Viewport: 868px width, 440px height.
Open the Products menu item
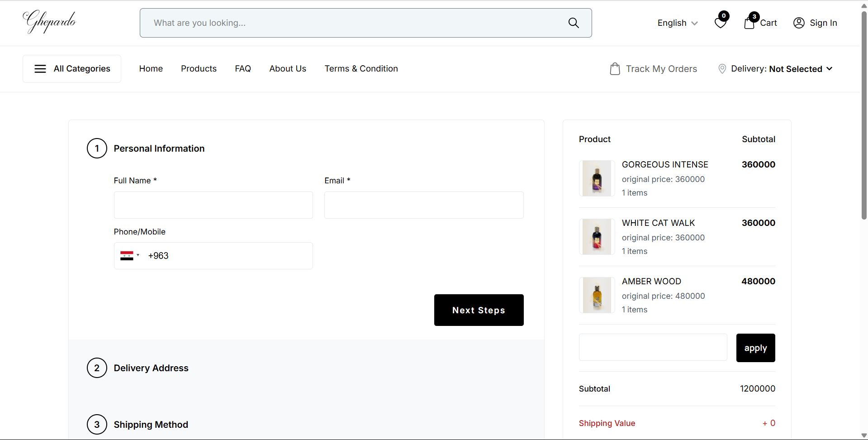[x=199, y=69]
